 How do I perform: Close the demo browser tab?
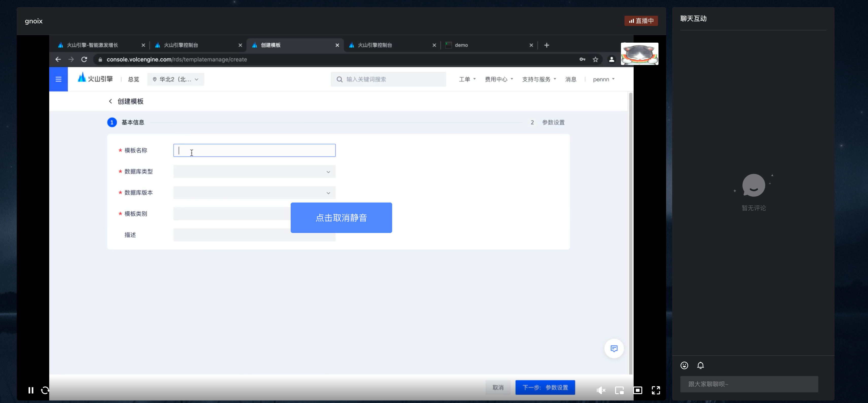tap(531, 45)
